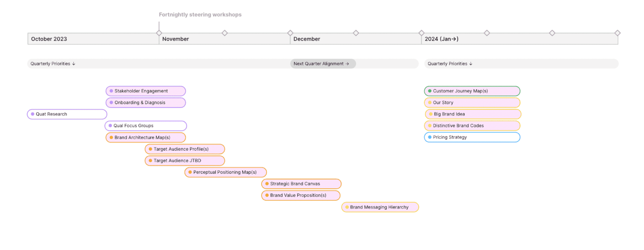Image resolution: width=644 pixels, height=250 pixels.
Task: Open the Next Quarter Alignment arrow
Action: point(347,64)
